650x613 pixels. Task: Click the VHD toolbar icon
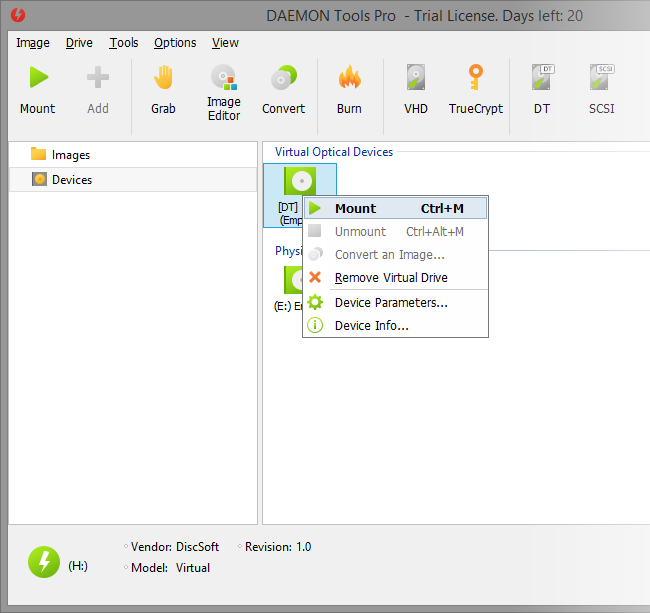[416, 77]
